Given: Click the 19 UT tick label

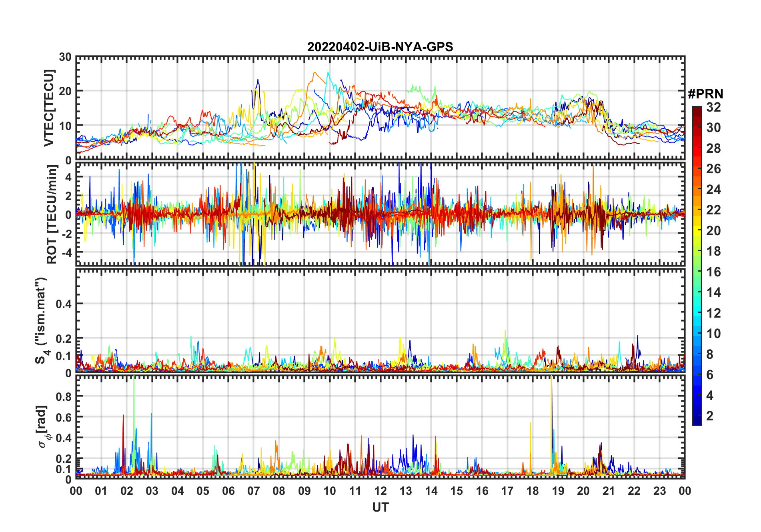Looking at the screenshot, I should 558,491.
